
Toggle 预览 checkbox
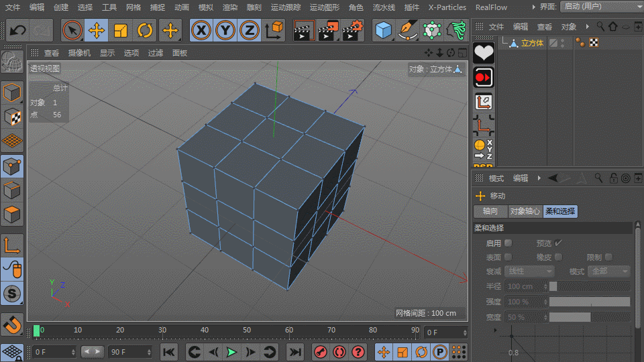(x=558, y=243)
